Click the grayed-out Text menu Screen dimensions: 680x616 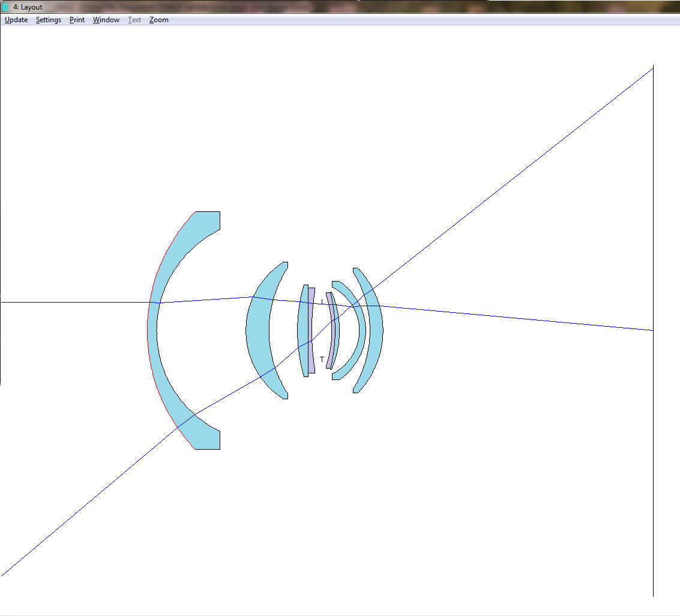click(x=134, y=20)
